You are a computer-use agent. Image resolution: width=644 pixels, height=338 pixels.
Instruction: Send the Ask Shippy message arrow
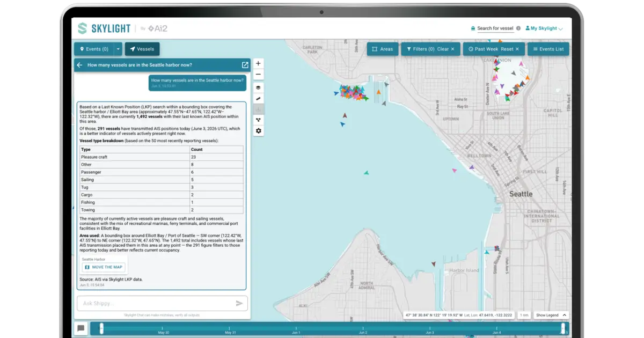pos(239,304)
